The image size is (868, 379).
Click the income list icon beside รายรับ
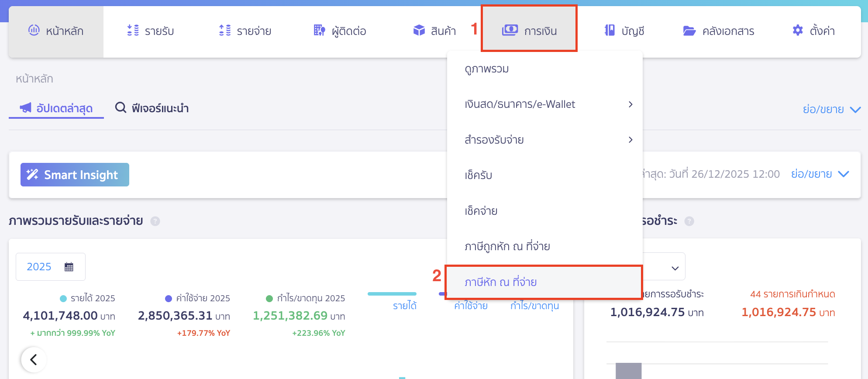point(133,30)
